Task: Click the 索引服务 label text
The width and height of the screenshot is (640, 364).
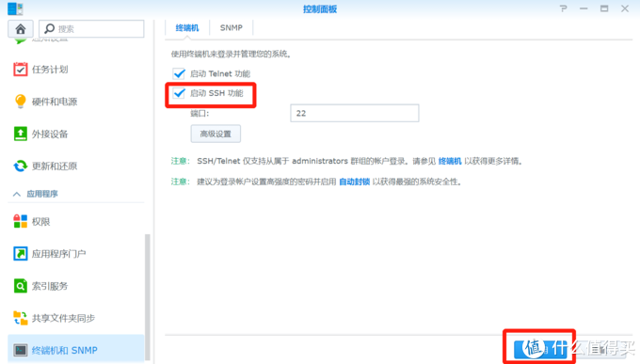Action: (50, 286)
